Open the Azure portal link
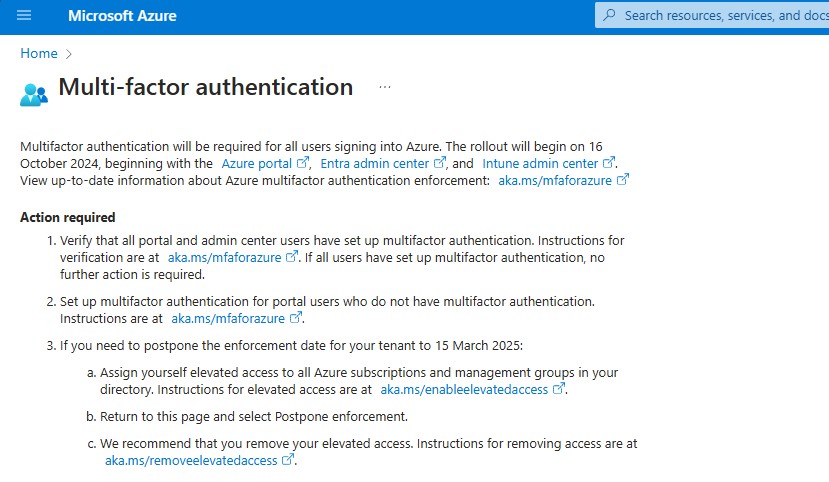829x482 pixels. pos(256,163)
